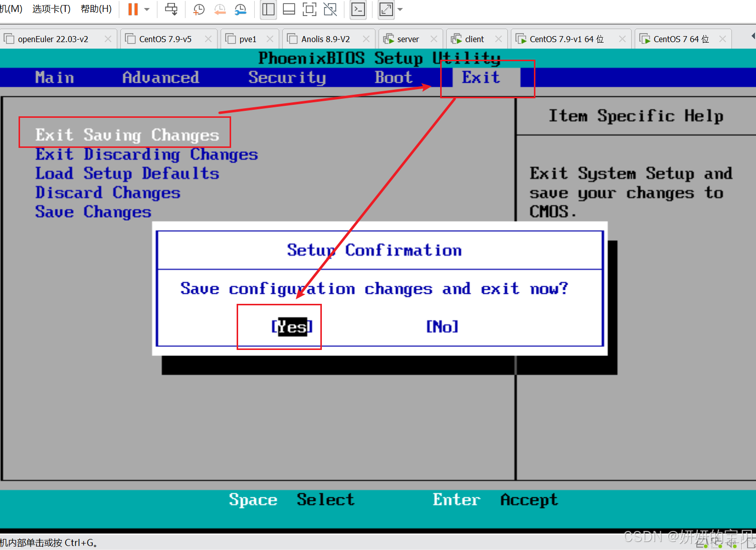The height and width of the screenshot is (550, 756).
Task: Select the BIOS Security menu
Action: 287,78
